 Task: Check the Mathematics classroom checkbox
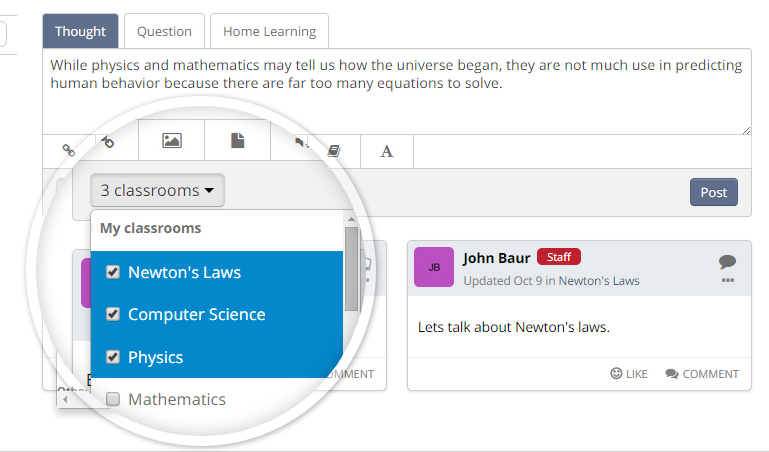pos(113,399)
